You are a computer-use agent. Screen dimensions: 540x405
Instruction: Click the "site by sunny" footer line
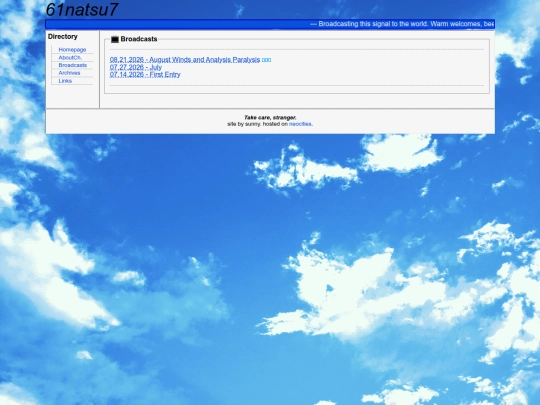pyautogui.click(x=270, y=124)
